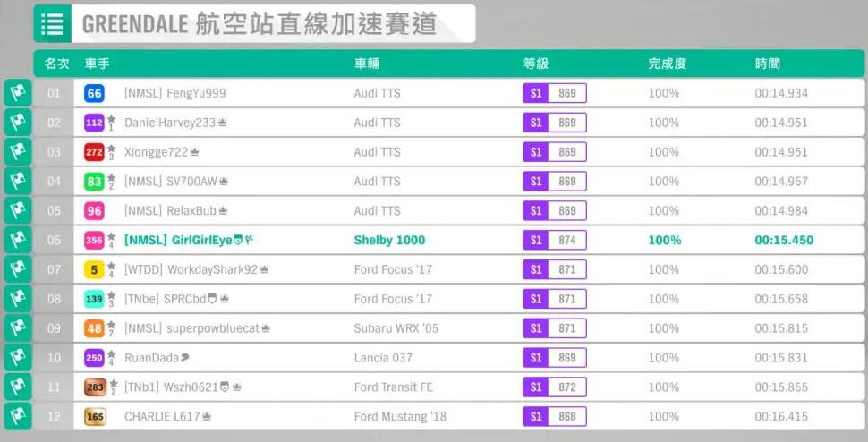Image resolution: width=868 pixels, height=442 pixels.
Task: Select driver name DanielHarvey233
Action: (x=170, y=123)
